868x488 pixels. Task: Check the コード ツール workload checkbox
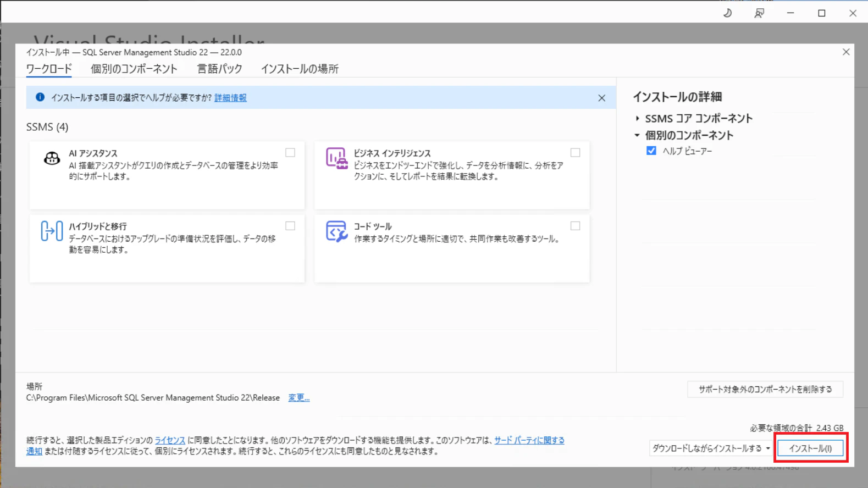[x=575, y=226]
